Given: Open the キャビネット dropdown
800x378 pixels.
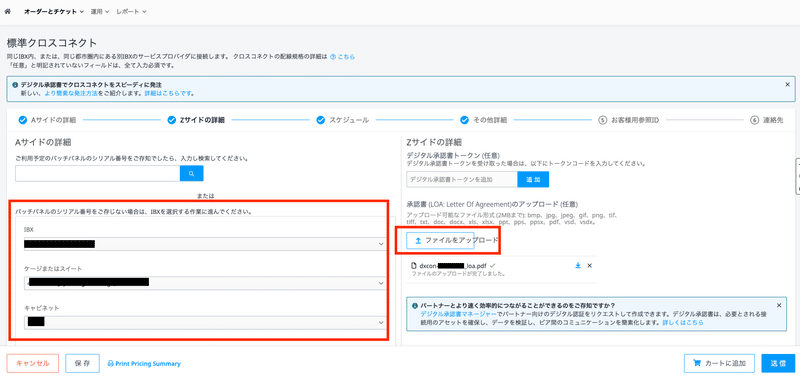Looking at the screenshot, I should point(205,322).
